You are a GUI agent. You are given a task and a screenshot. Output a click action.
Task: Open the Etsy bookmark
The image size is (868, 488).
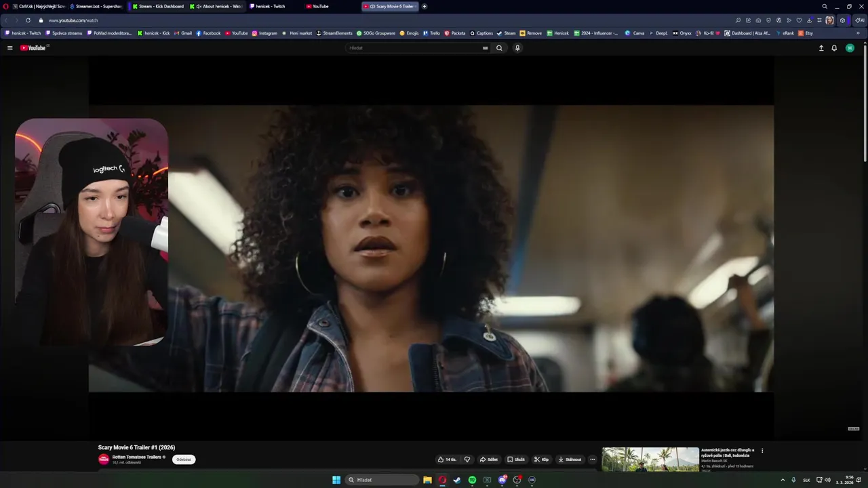tap(806, 33)
